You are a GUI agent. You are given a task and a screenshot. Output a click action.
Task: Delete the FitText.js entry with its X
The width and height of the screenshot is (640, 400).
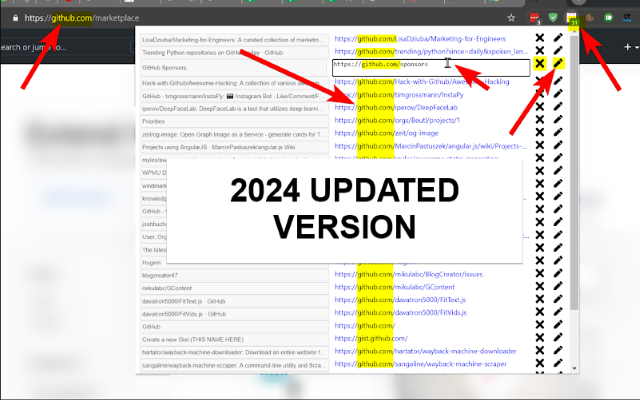pos(540,299)
